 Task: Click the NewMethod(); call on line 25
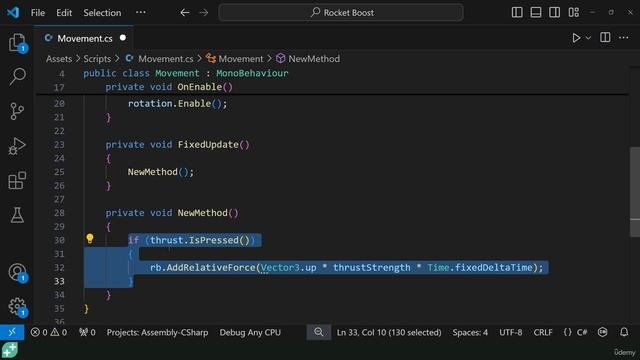click(161, 172)
